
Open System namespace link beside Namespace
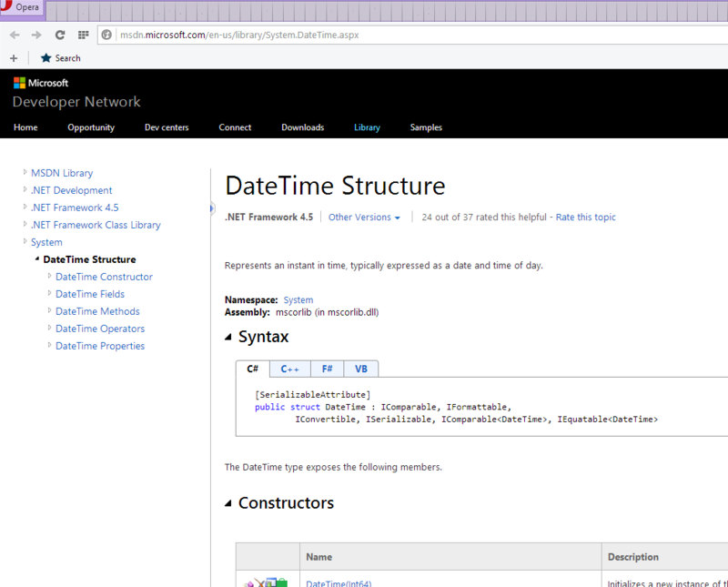[x=298, y=300]
